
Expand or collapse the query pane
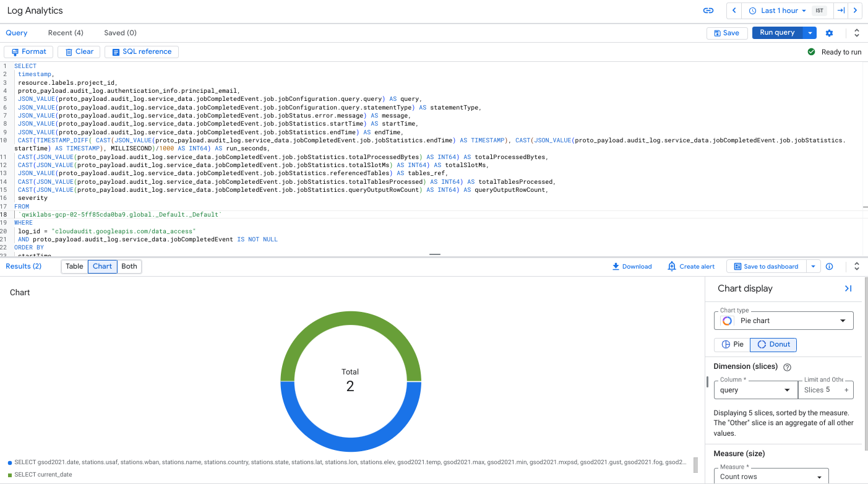tap(857, 33)
